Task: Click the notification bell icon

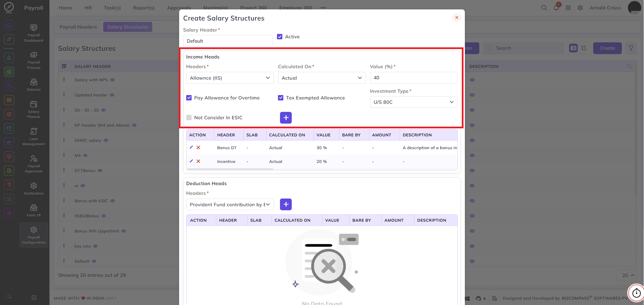Action: click(556, 8)
